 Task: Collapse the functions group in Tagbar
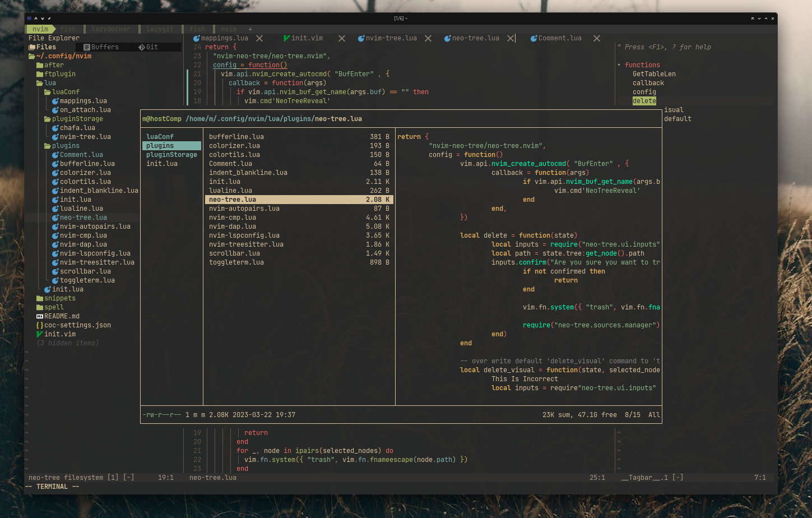(619, 65)
